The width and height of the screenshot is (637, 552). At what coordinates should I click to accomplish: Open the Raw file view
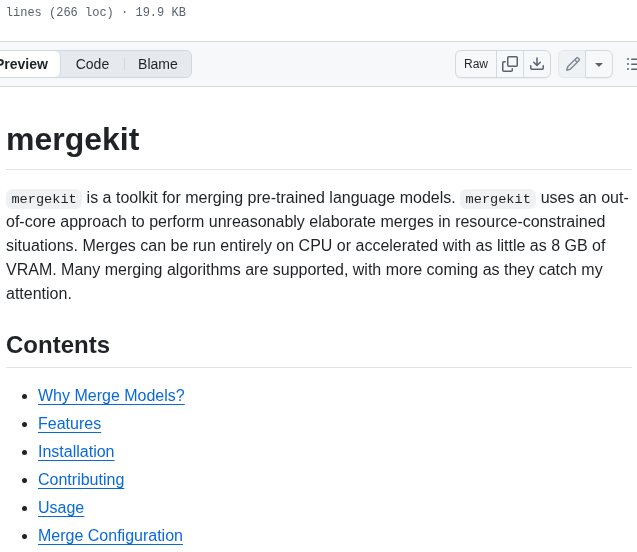[476, 64]
